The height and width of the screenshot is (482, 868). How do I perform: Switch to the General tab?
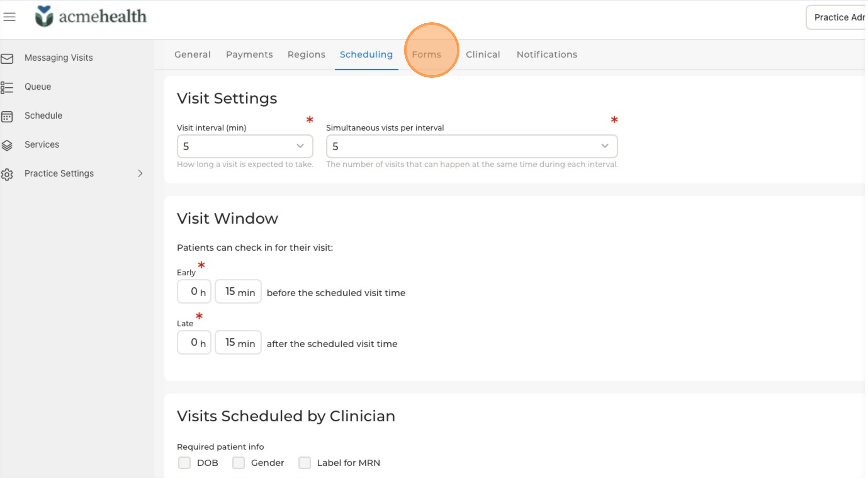(193, 54)
